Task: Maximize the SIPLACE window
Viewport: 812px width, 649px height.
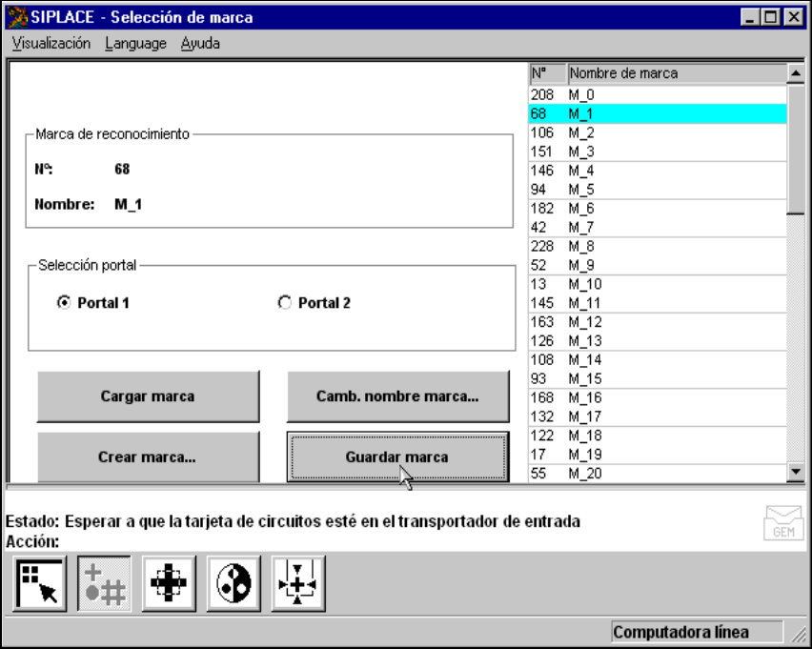Action: coord(771,17)
